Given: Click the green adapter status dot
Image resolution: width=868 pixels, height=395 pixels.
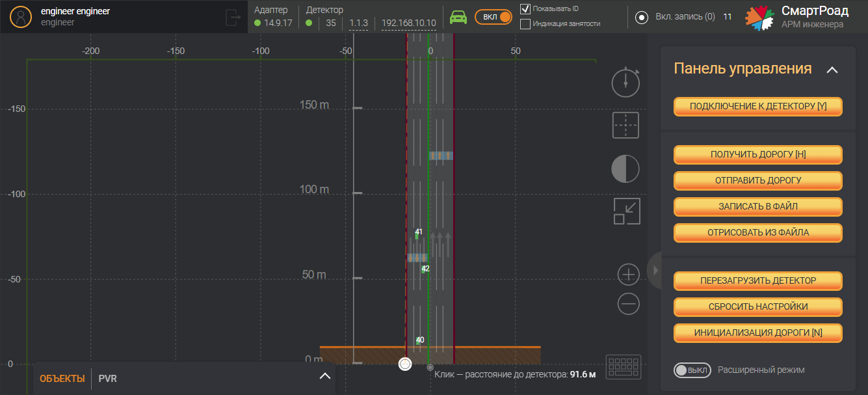Looking at the screenshot, I should point(257,23).
